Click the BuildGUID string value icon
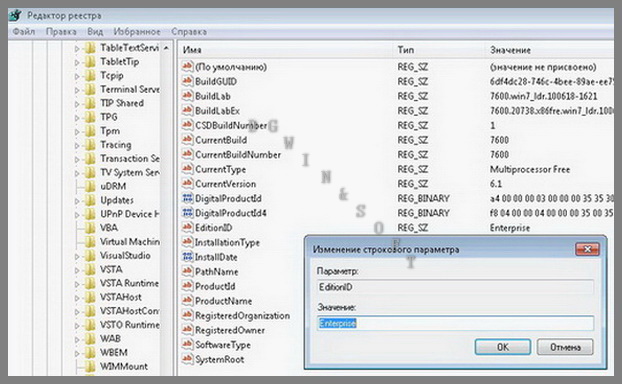 point(187,81)
